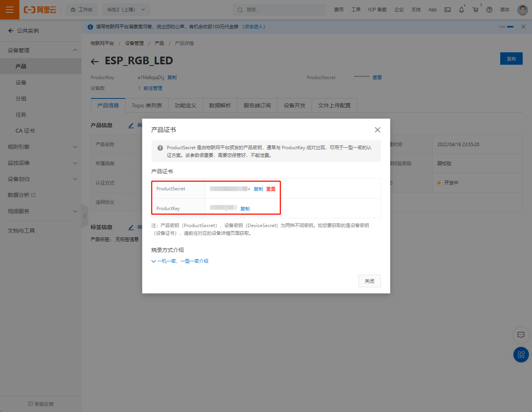Copy the ProductKey in the dialog
This screenshot has width=532, height=412.
point(245,209)
